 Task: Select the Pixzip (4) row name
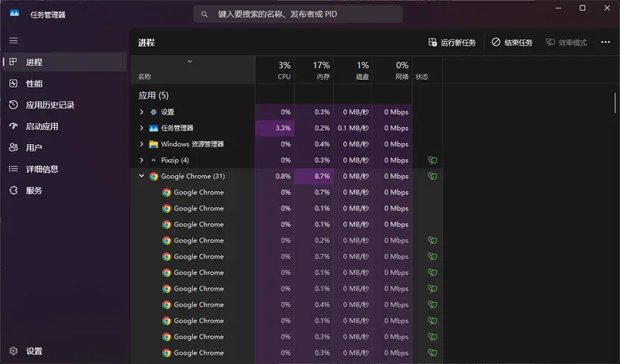(x=175, y=160)
